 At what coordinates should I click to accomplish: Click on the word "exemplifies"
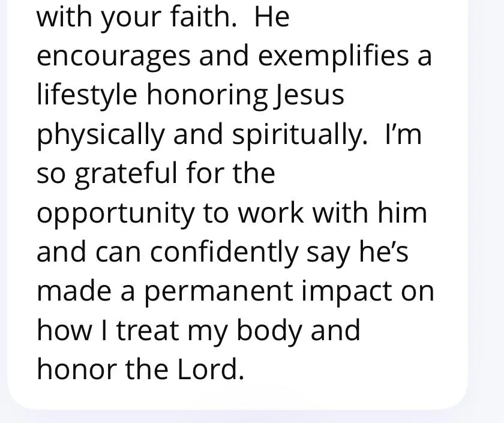coord(334,56)
